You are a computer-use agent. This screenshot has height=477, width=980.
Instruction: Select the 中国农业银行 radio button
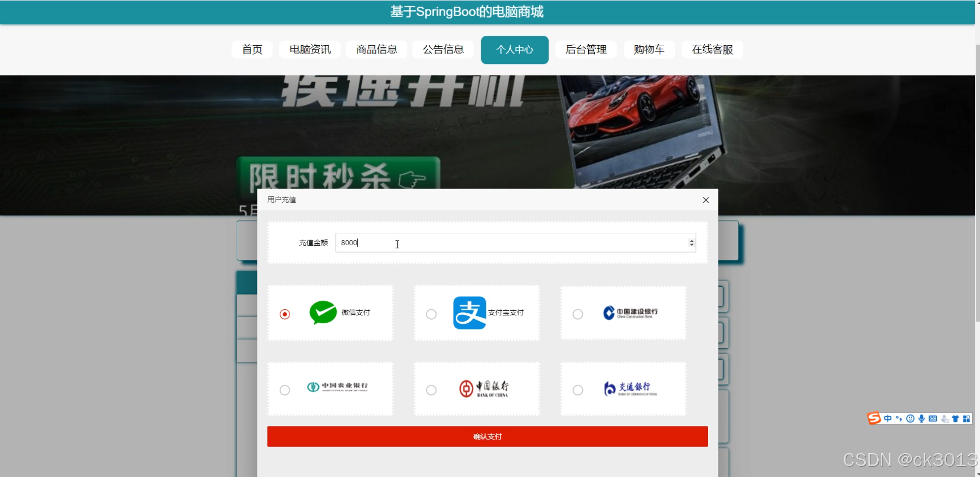pyautogui.click(x=285, y=390)
